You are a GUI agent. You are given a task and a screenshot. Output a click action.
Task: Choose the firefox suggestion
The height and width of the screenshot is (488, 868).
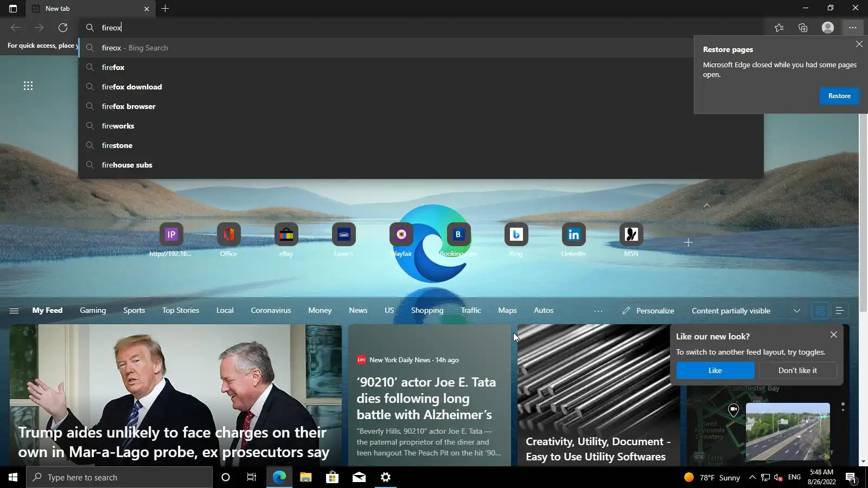click(421, 67)
